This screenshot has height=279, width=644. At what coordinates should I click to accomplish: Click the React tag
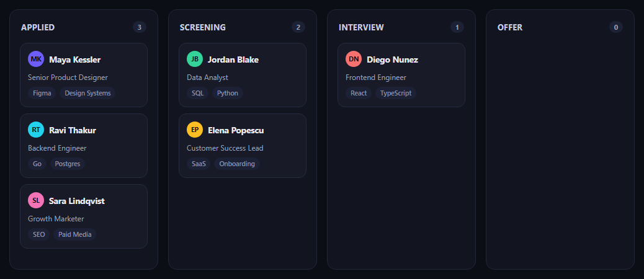(359, 93)
